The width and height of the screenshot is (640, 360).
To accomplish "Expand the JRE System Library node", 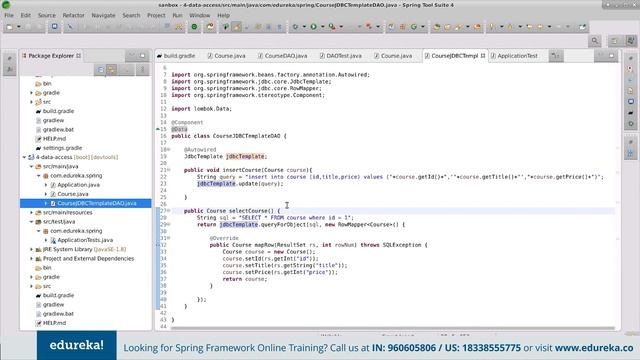I will [x=31, y=249].
